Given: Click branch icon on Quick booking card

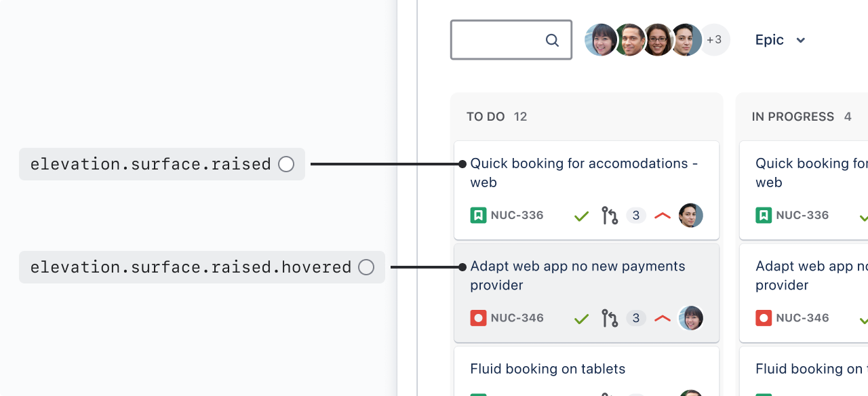Looking at the screenshot, I should point(610,216).
